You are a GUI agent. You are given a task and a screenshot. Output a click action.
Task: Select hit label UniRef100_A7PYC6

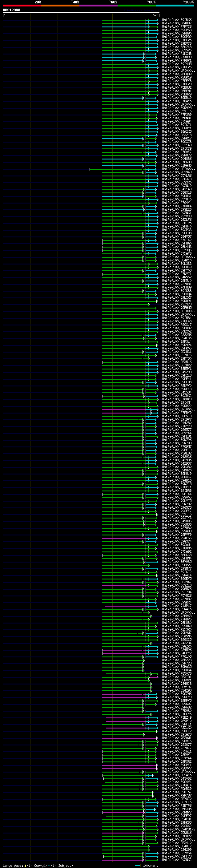pyautogui.click(x=176, y=26)
